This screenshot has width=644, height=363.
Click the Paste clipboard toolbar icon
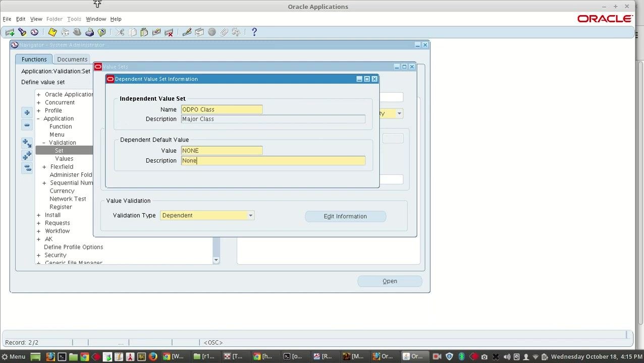[x=144, y=32]
